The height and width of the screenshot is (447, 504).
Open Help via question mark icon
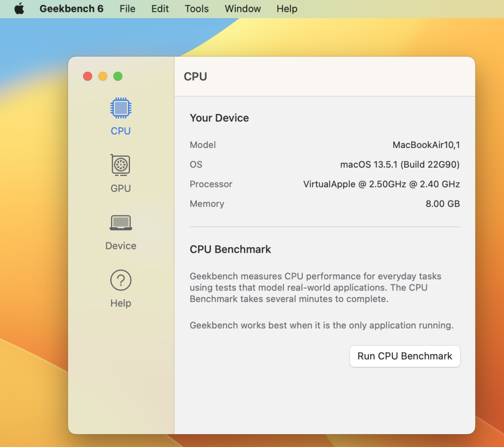(x=121, y=280)
